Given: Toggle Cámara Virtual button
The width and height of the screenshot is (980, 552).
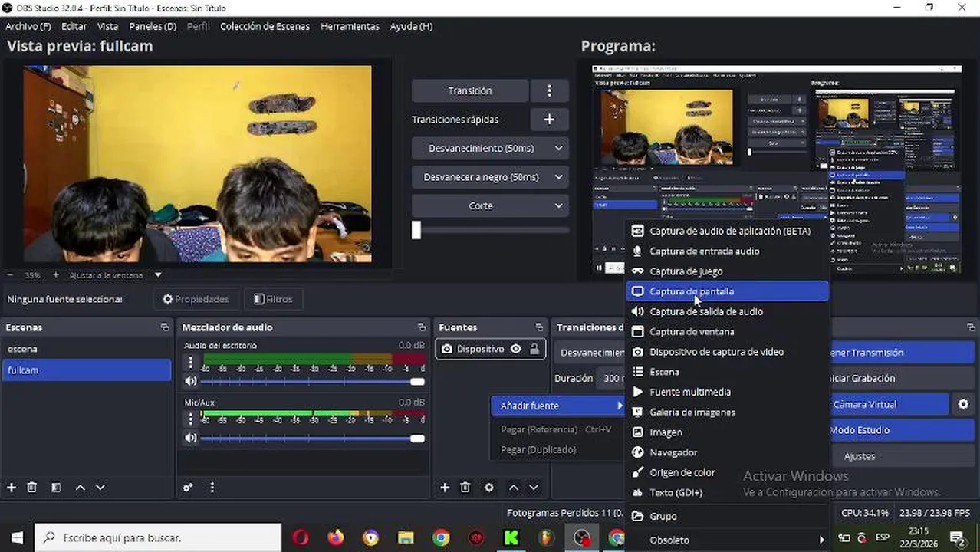Looking at the screenshot, I should [890, 404].
